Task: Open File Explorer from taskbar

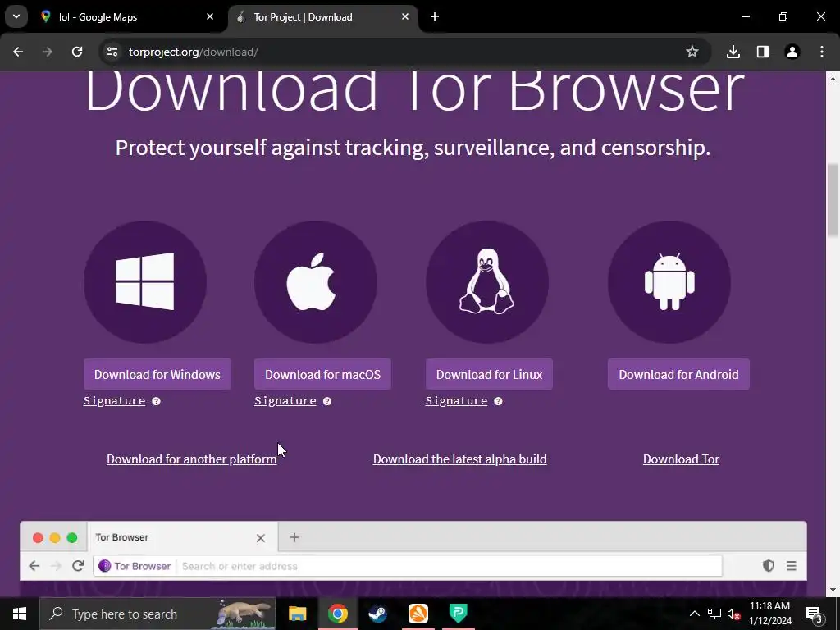Action: (x=297, y=614)
